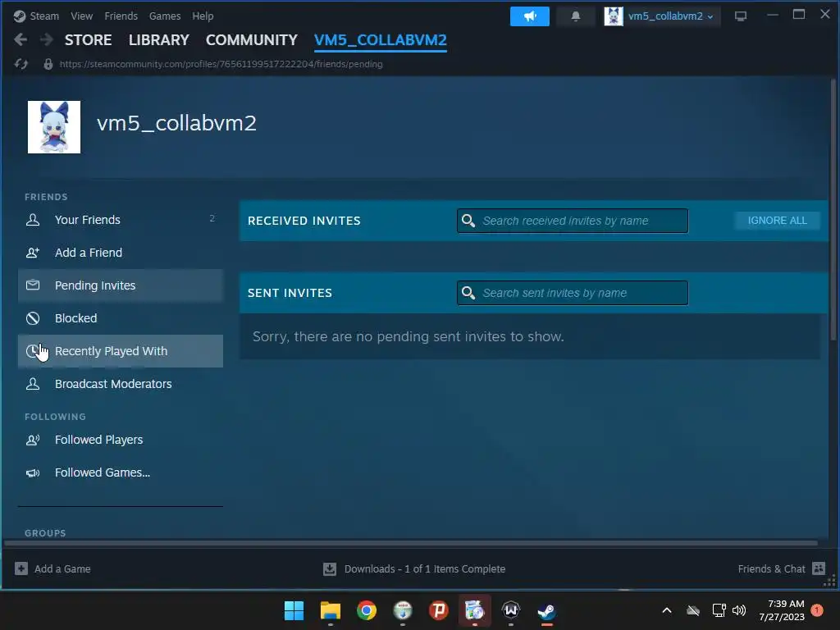Click the notification badge showing 1

[x=817, y=610]
